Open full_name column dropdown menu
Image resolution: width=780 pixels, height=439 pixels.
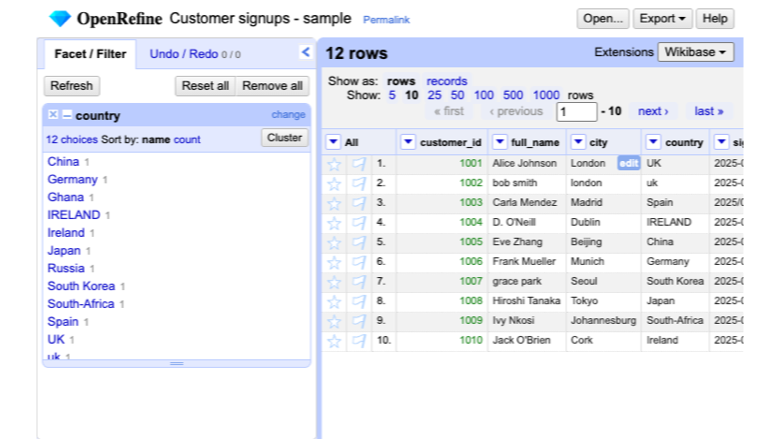coord(499,142)
